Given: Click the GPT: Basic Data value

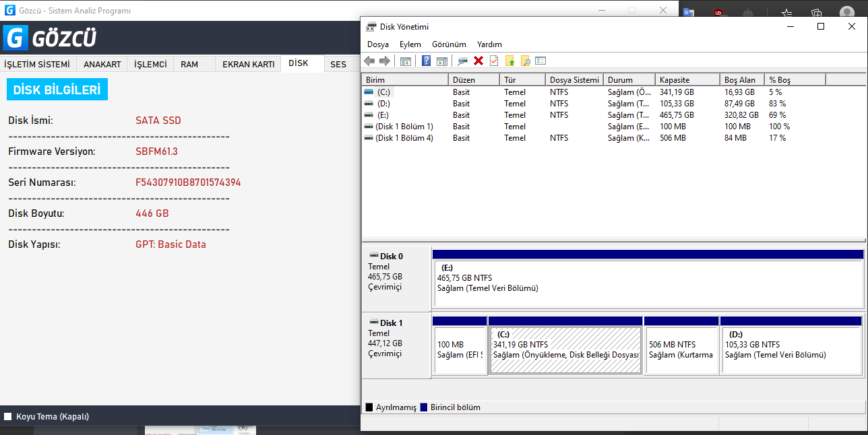Looking at the screenshot, I should coord(171,244).
